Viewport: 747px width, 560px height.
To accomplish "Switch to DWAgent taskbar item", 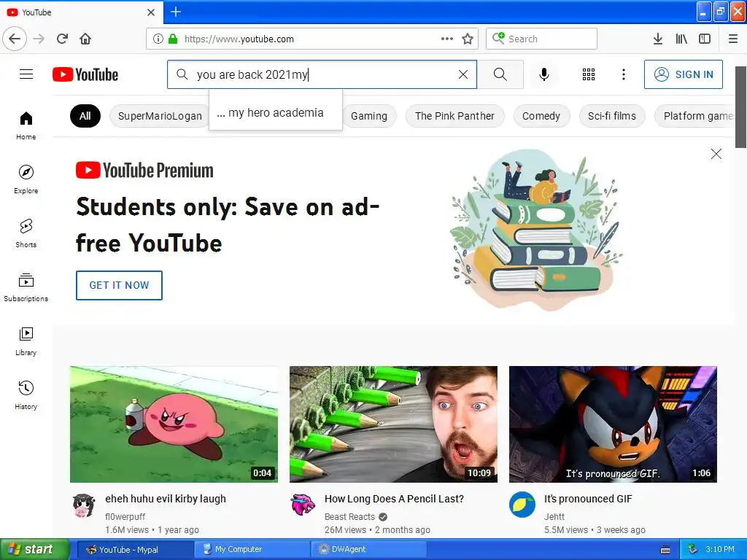I will (x=368, y=550).
